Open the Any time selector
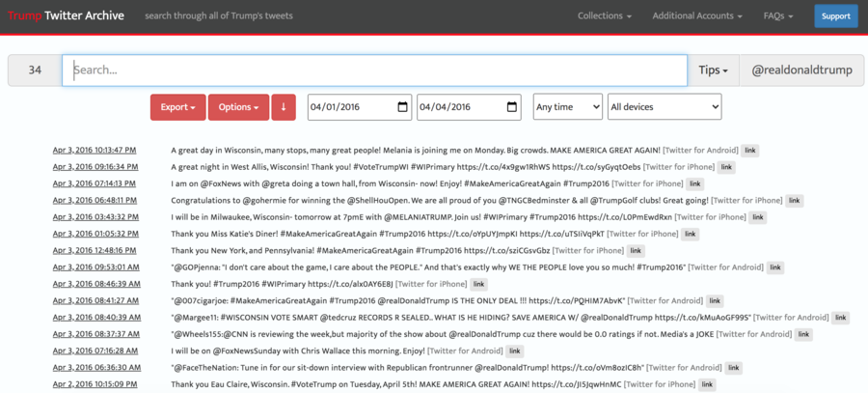Screen dimensions: 868x393 coord(567,107)
